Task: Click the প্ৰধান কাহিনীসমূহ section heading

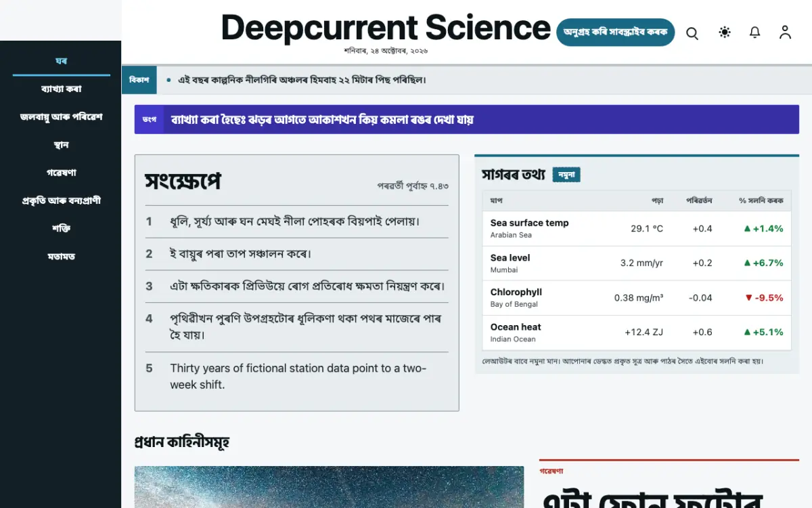Action: (182, 442)
